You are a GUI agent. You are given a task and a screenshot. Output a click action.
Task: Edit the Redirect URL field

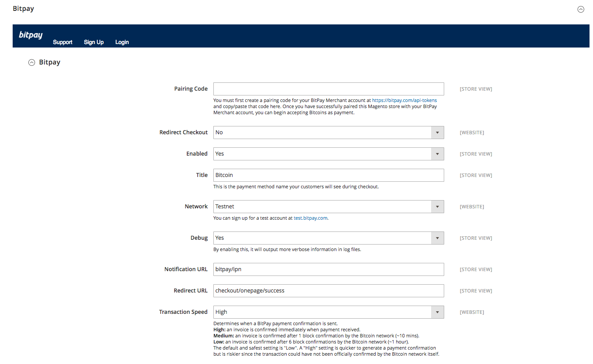coord(329,291)
